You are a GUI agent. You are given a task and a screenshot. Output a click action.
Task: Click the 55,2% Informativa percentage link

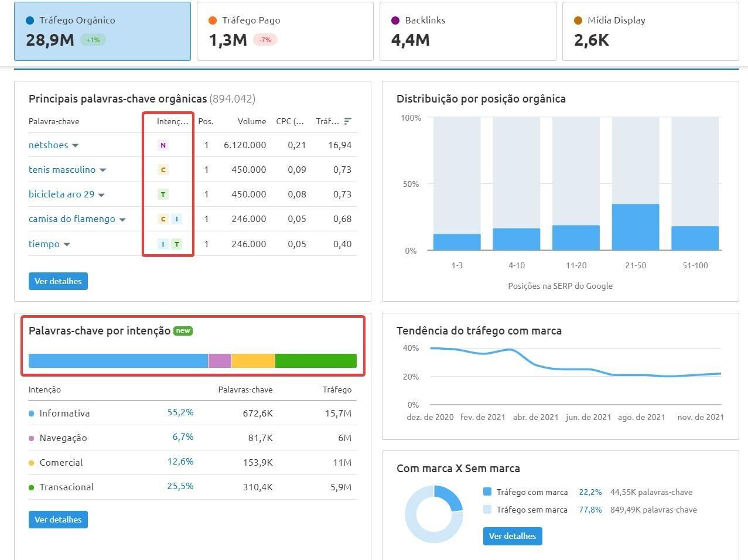pyautogui.click(x=180, y=412)
